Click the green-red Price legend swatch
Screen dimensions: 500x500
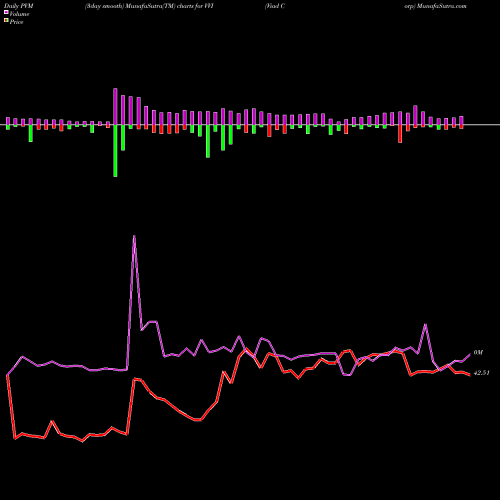click(6, 21)
